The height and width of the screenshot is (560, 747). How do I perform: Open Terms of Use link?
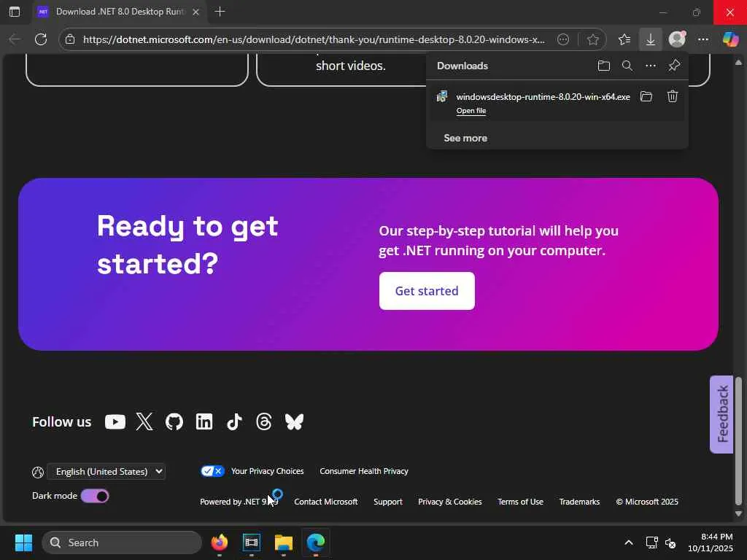pos(520,502)
